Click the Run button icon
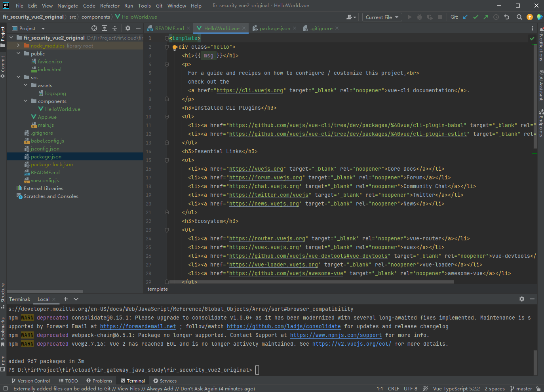 pyautogui.click(x=410, y=17)
